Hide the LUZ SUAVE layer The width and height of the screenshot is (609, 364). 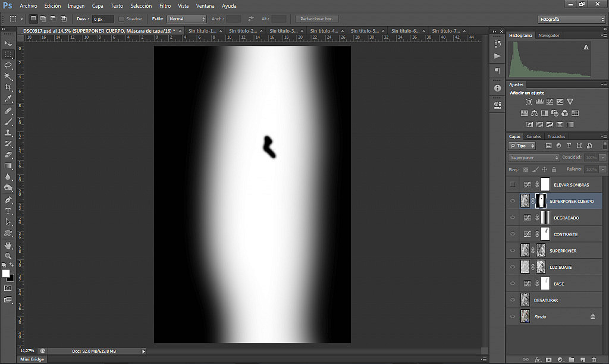point(513,267)
